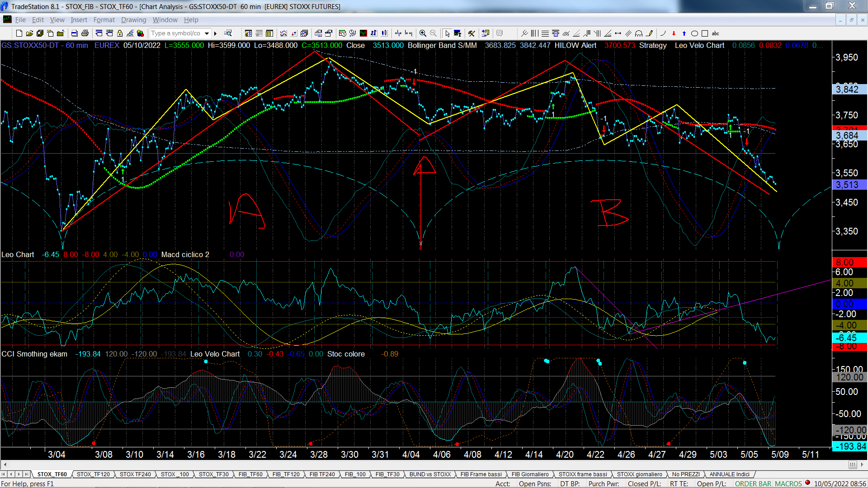Select the Rectangle drawing tool

point(705,33)
